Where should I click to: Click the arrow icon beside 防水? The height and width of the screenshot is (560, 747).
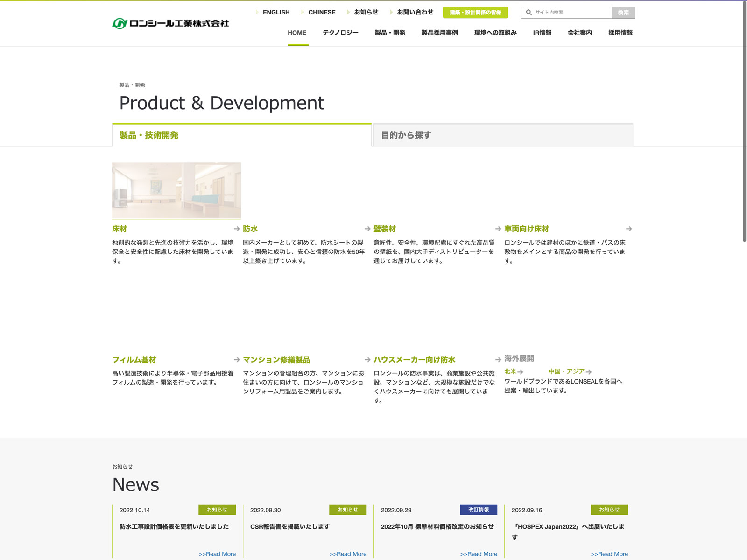[367, 229]
